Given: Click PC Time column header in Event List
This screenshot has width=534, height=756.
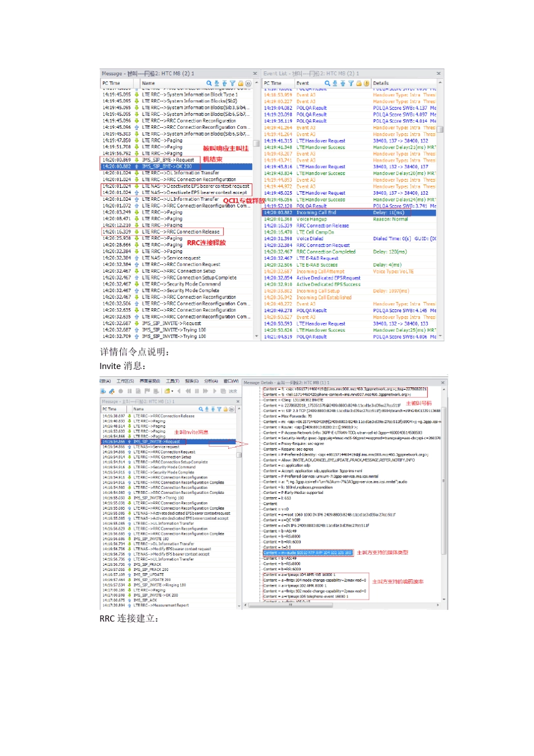Looking at the screenshot, I should point(278,83).
